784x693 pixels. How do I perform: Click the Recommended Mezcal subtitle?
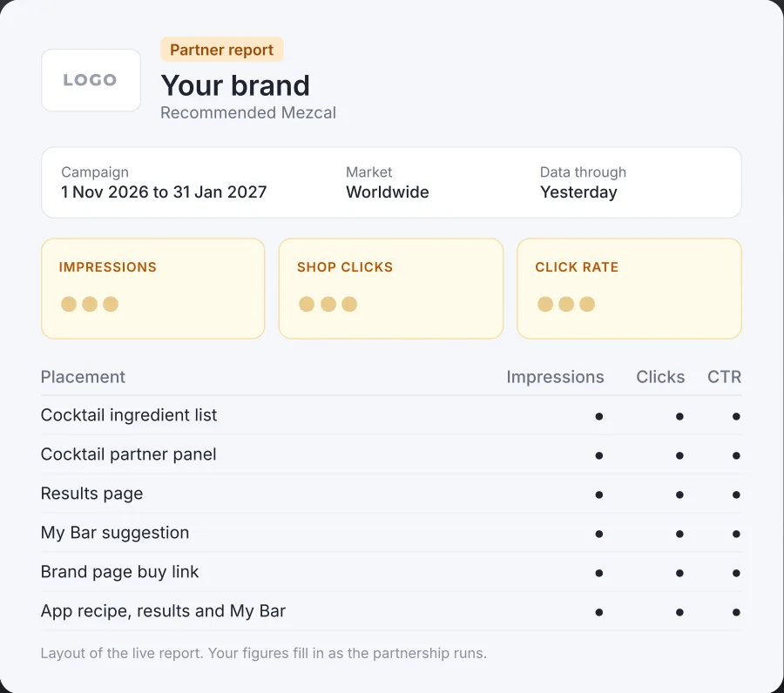[248, 112]
